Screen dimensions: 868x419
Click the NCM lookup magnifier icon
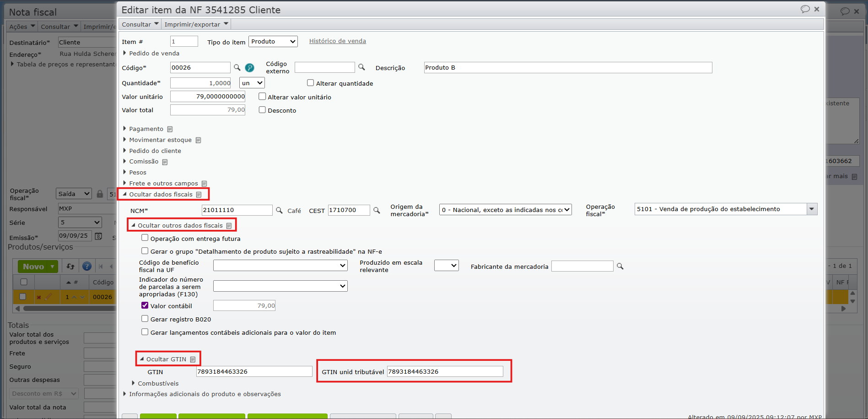[279, 210]
